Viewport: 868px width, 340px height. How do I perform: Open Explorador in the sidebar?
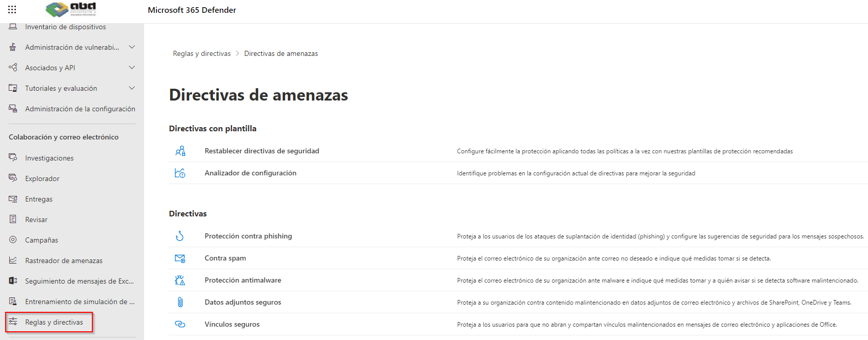click(42, 178)
